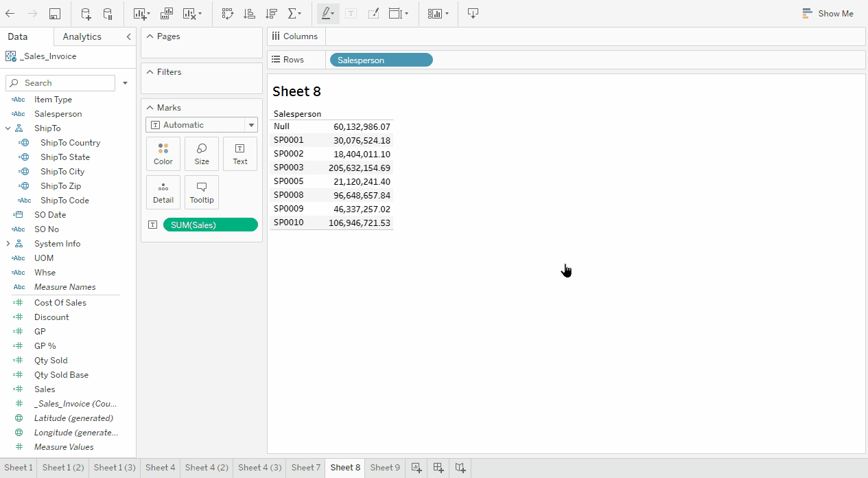The width and height of the screenshot is (868, 478).
Task: Click the Search fields input box
Action: coord(60,83)
